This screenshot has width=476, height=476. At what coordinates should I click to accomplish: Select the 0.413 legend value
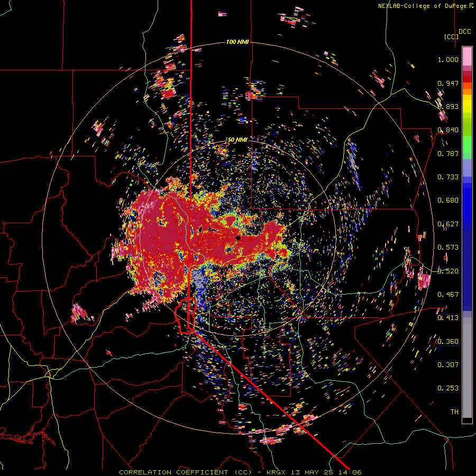pos(448,318)
